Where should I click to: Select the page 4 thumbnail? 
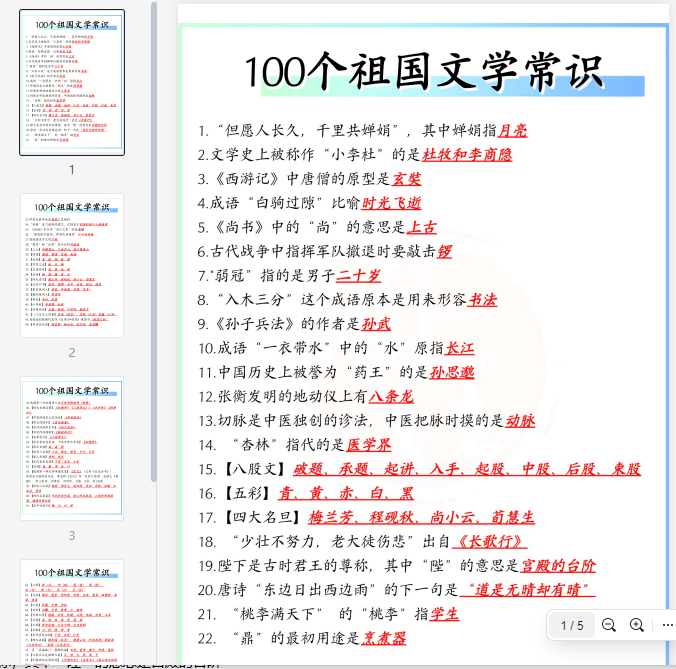pyautogui.click(x=72, y=612)
